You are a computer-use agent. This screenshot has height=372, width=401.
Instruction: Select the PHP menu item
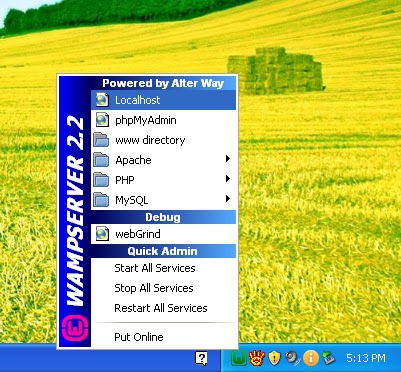[x=163, y=180]
